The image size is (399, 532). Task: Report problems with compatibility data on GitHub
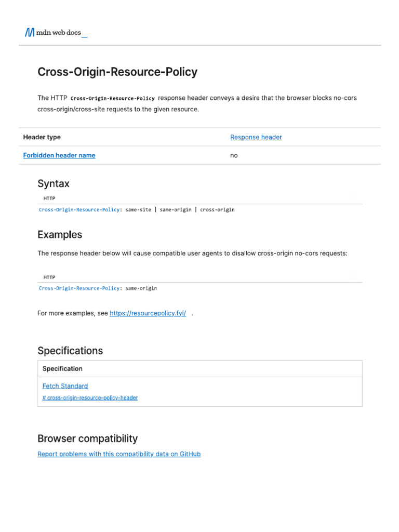coord(119,454)
